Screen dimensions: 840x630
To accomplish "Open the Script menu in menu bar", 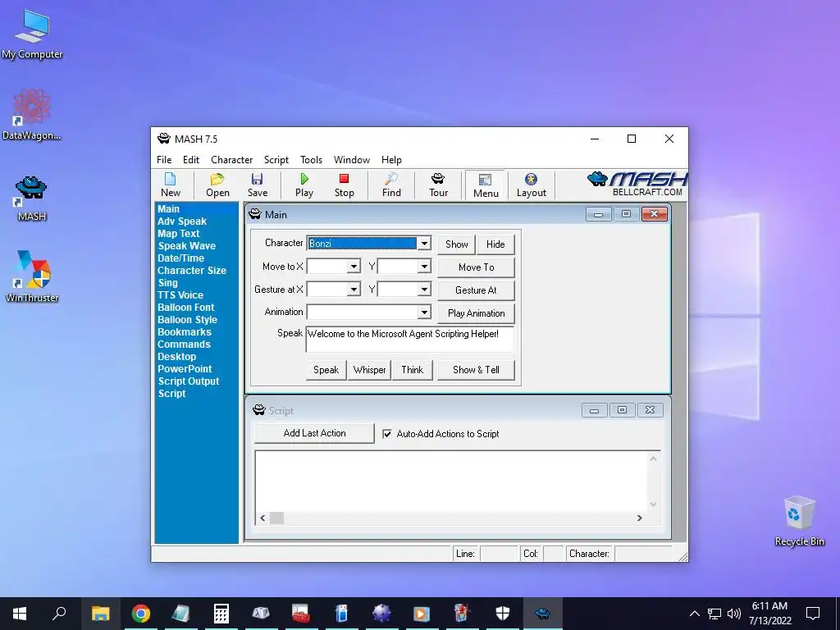I will [x=276, y=160].
